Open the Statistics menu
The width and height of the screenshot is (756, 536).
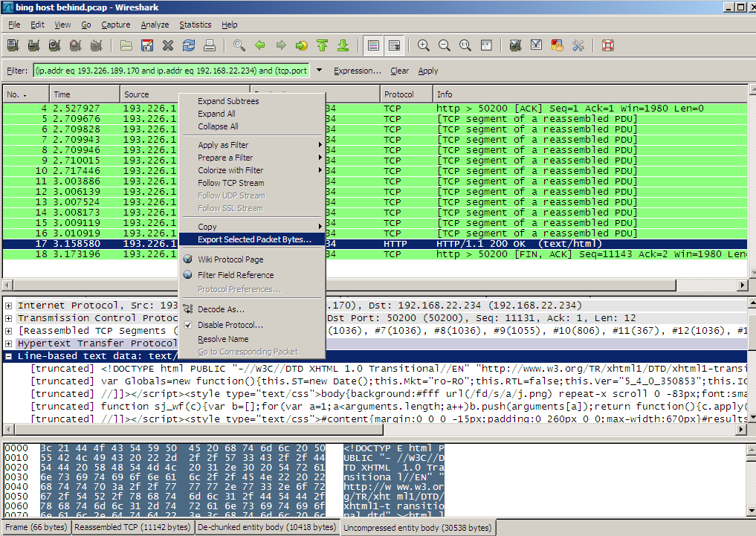coord(195,25)
